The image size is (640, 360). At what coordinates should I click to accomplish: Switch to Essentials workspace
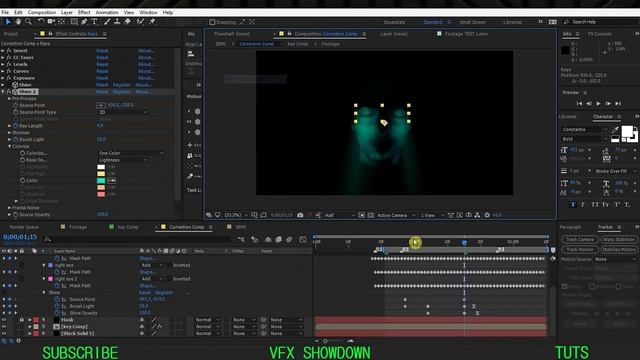(394, 22)
